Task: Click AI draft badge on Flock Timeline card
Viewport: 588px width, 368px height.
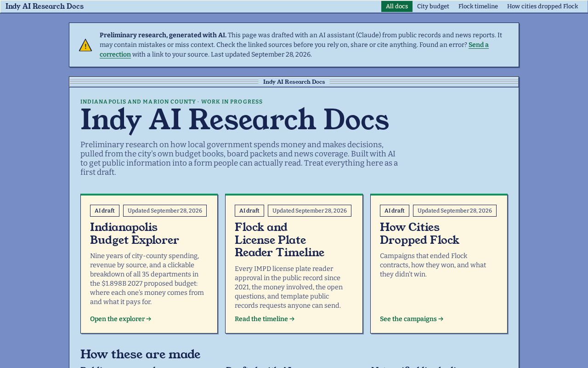Action: point(249,211)
